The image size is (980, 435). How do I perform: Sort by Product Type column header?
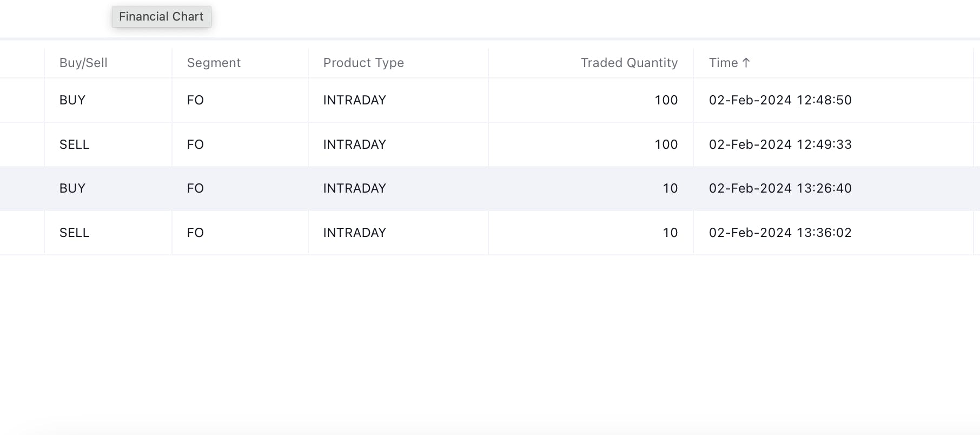point(363,63)
